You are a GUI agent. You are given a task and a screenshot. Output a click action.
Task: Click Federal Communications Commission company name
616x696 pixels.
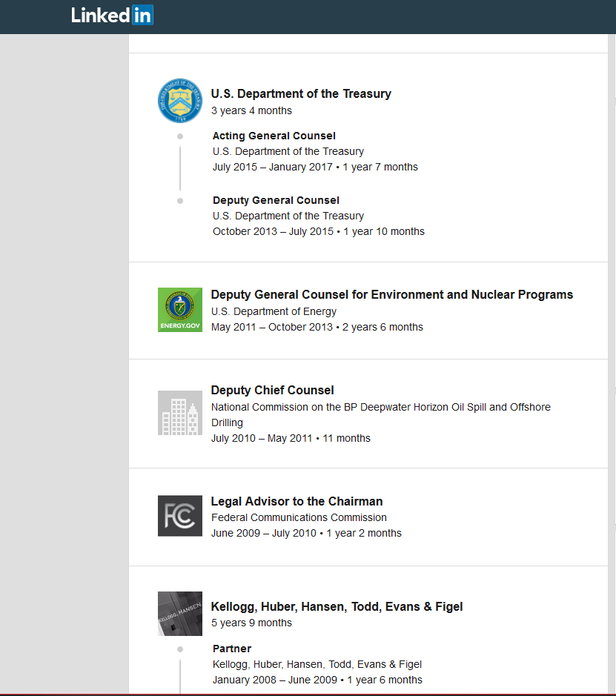pos(299,517)
